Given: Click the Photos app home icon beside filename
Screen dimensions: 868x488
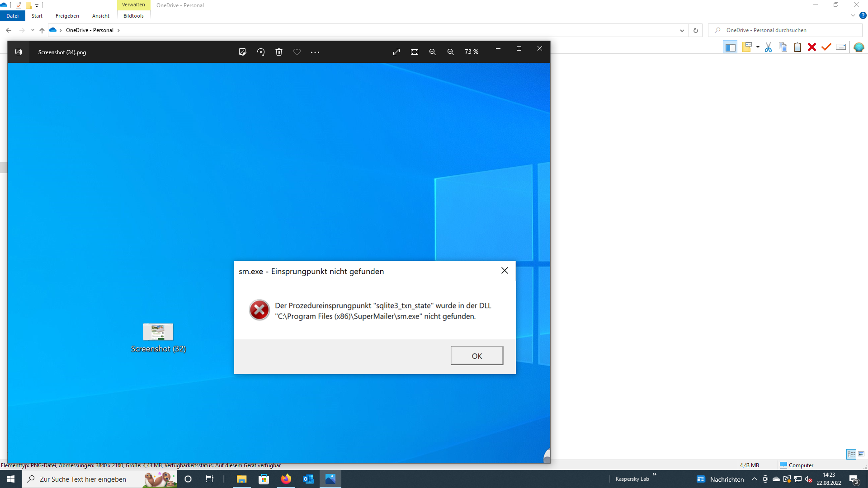Looking at the screenshot, I should 19,52.
